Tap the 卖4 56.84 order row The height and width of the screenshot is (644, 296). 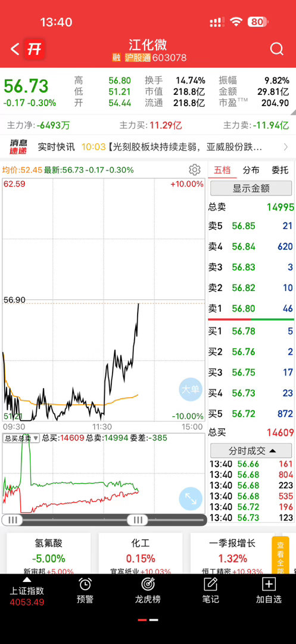click(251, 246)
